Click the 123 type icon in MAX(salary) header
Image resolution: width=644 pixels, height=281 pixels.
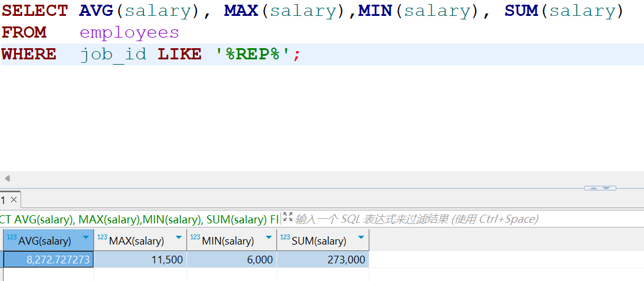[x=102, y=237]
